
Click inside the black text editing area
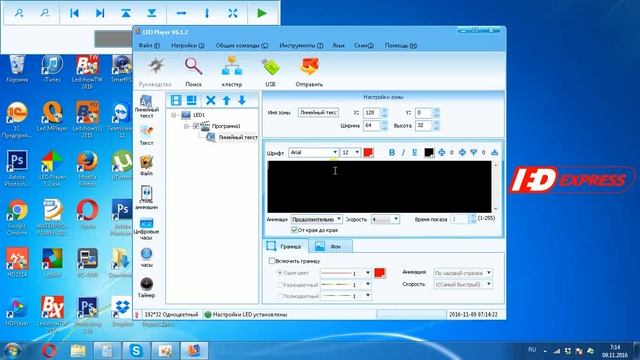pyautogui.click(x=380, y=187)
